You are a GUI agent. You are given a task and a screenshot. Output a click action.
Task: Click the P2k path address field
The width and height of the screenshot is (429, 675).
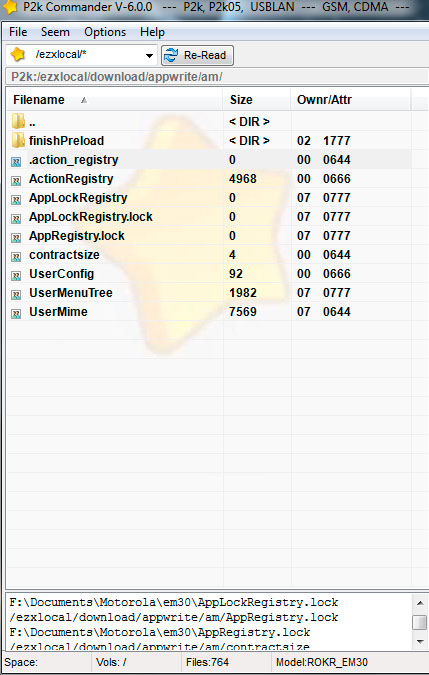[216, 77]
